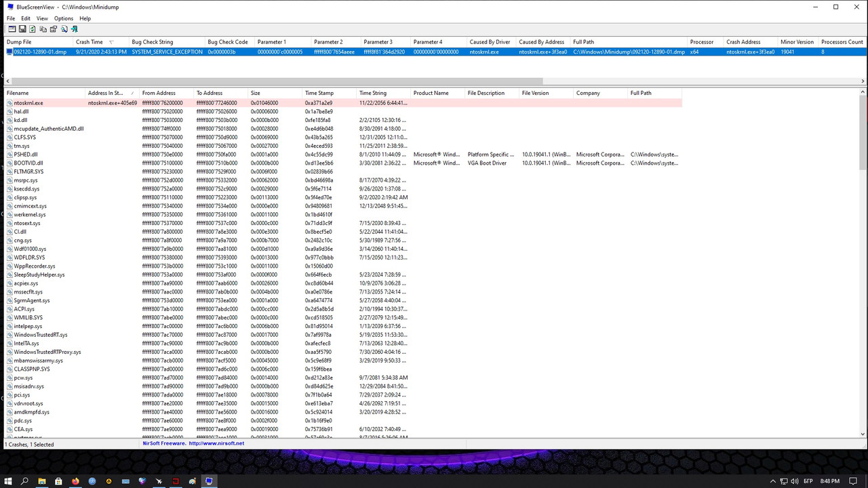Viewport: 868px width, 488px height.
Task: Open Microsoft Store from the taskbar
Action: [58, 481]
